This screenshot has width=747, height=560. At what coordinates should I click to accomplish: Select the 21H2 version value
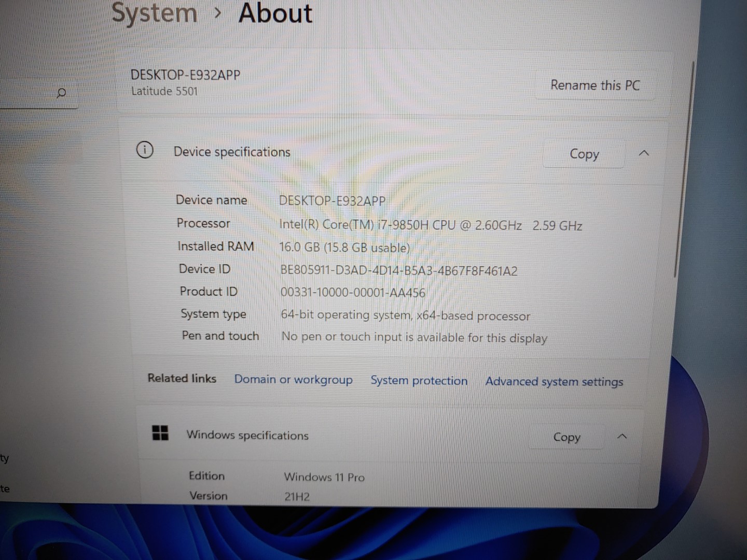[x=297, y=497]
